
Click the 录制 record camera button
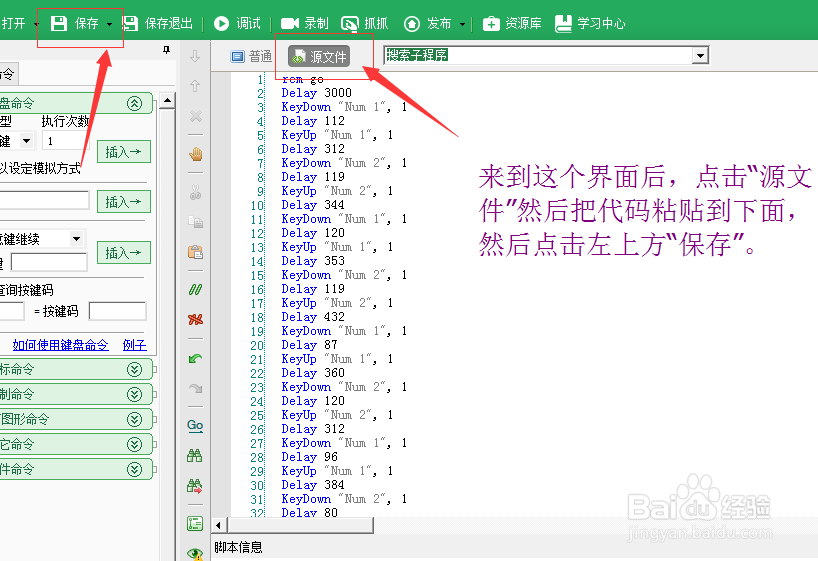(305, 23)
